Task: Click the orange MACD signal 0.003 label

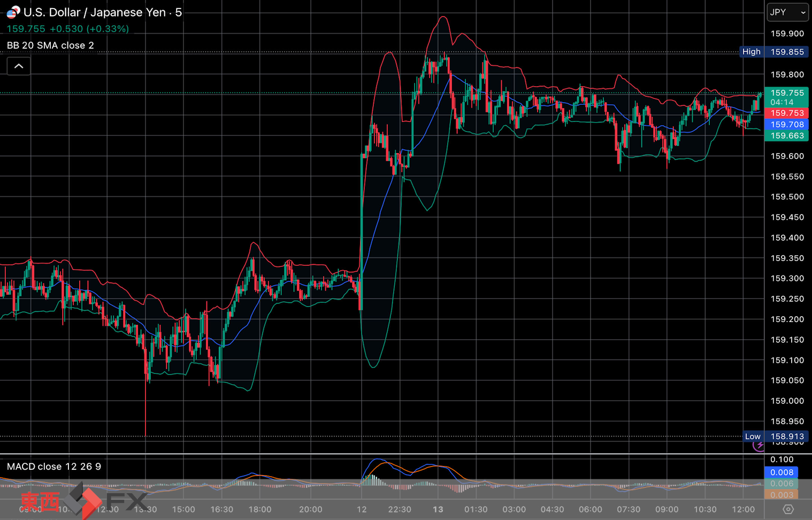Action: (x=782, y=495)
